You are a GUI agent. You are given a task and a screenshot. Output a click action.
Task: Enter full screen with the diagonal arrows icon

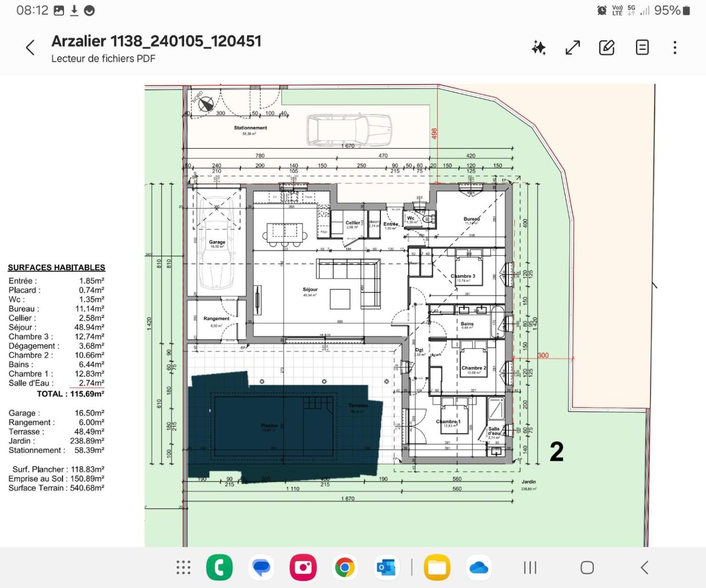click(x=572, y=48)
